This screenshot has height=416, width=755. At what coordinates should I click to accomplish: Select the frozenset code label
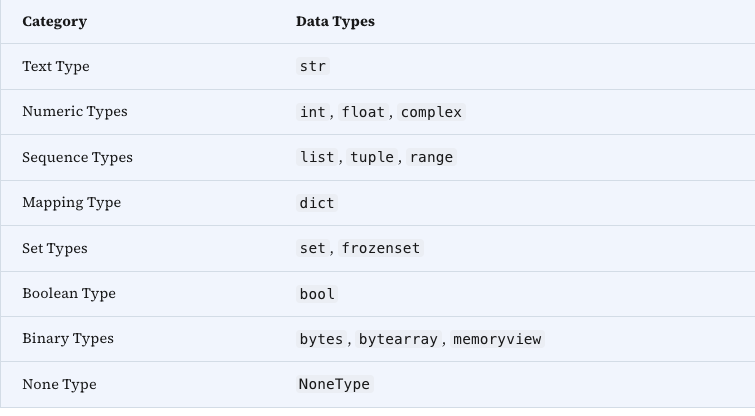(380, 248)
